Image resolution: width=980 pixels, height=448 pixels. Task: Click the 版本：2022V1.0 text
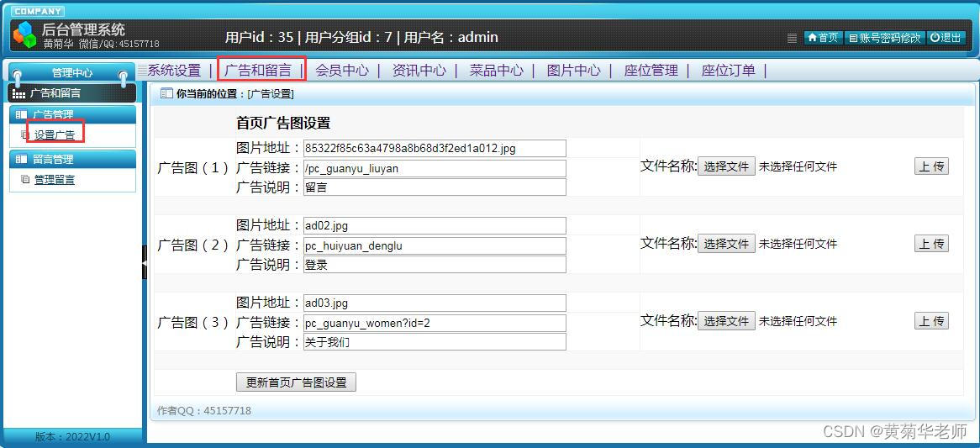point(72,437)
